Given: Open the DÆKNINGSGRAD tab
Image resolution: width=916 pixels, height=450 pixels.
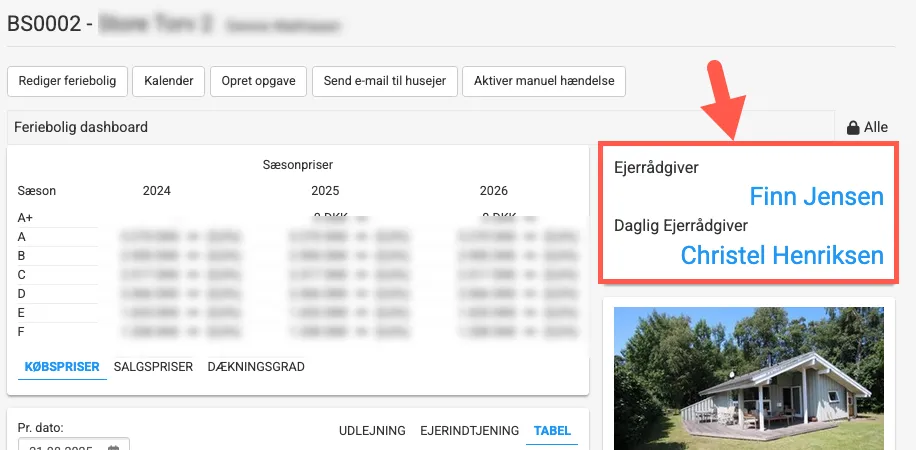Looking at the screenshot, I should [256, 367].
